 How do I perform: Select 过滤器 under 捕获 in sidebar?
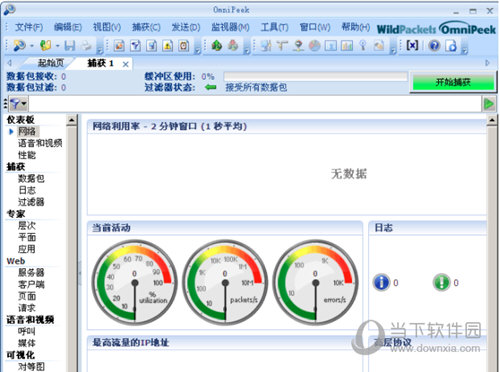[x=31, y=202]
